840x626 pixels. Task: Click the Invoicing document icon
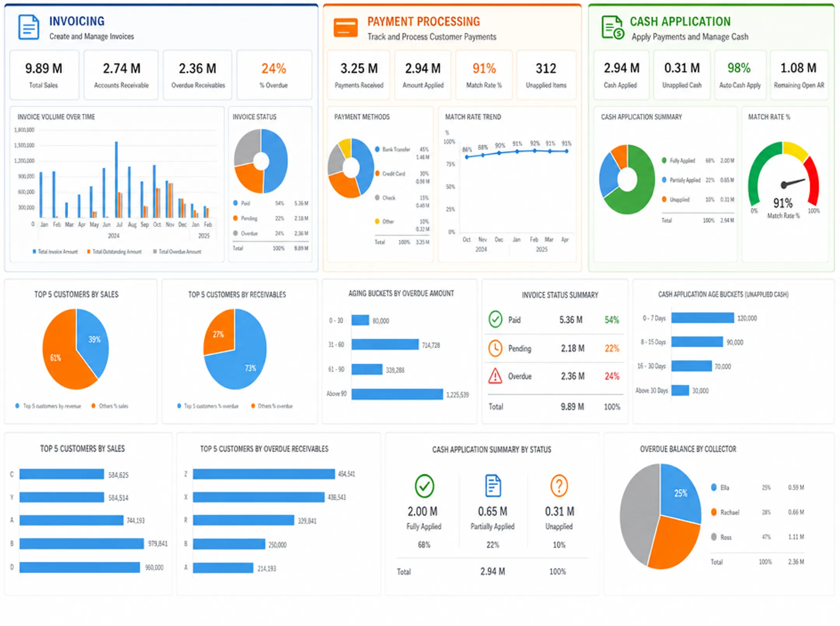[x=28, y=27]
